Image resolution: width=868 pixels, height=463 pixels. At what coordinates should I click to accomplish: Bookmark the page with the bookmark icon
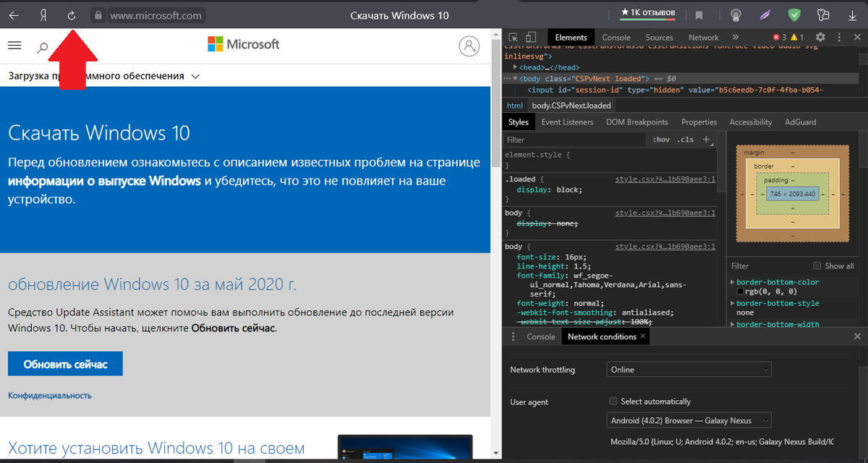[x=699, y=15]
